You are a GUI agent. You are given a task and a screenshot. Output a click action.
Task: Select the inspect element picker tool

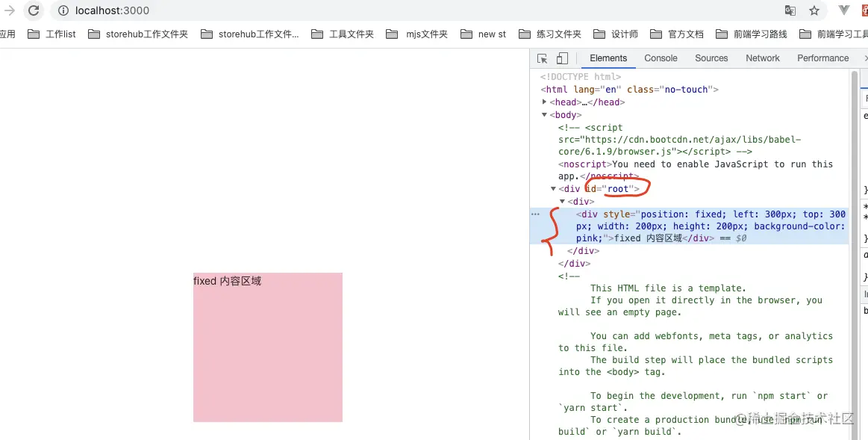[x=543, y=58]
